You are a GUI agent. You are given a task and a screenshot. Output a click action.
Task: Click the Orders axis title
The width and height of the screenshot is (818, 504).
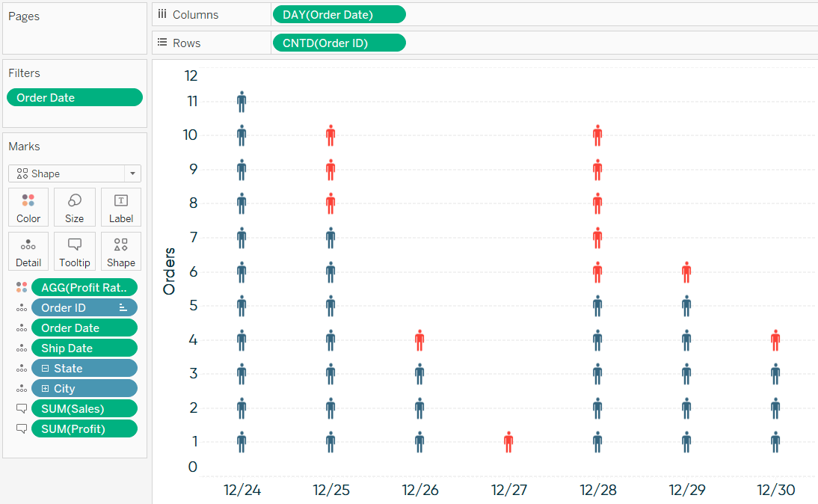[x=169, y=271]
